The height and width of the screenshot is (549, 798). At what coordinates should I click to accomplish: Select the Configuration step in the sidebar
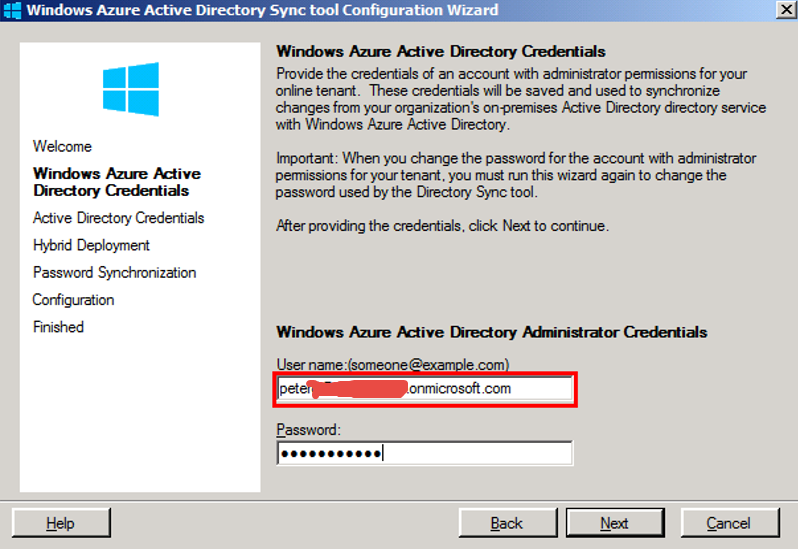(73, 299)
